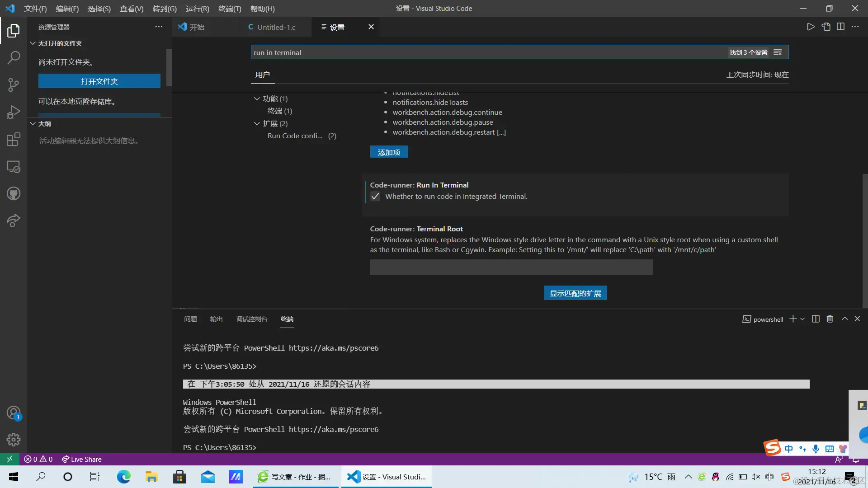
Task: Open the Extensions view icon
Action: point(14,139)
